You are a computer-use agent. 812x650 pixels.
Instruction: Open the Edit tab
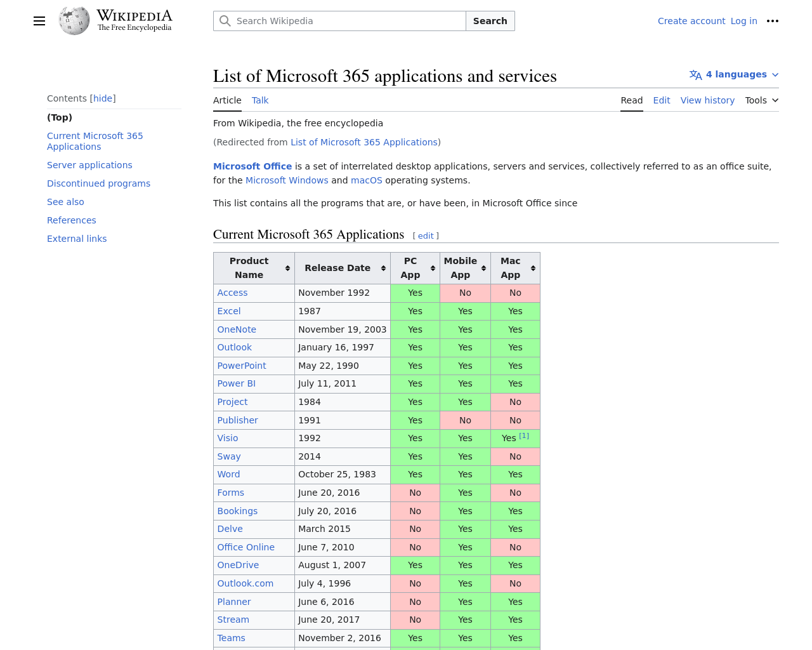[x=662, y=100]
